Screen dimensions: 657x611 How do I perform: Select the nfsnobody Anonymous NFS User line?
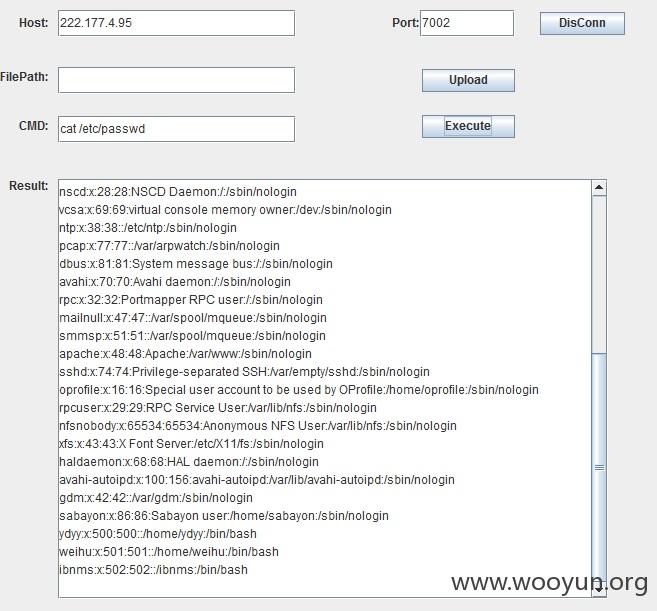[x=258, y=426]
